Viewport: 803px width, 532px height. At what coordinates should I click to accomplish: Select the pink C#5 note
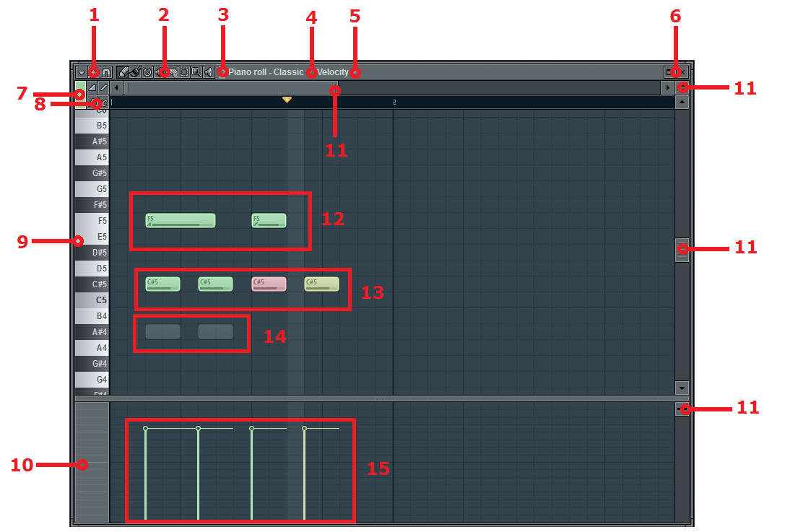point(269,284)
